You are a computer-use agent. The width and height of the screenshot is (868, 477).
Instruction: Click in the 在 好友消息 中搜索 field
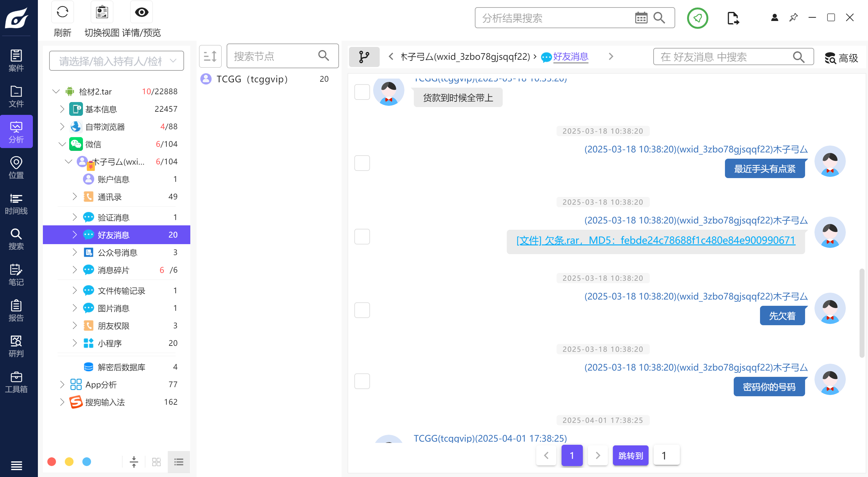coord(733,57)
